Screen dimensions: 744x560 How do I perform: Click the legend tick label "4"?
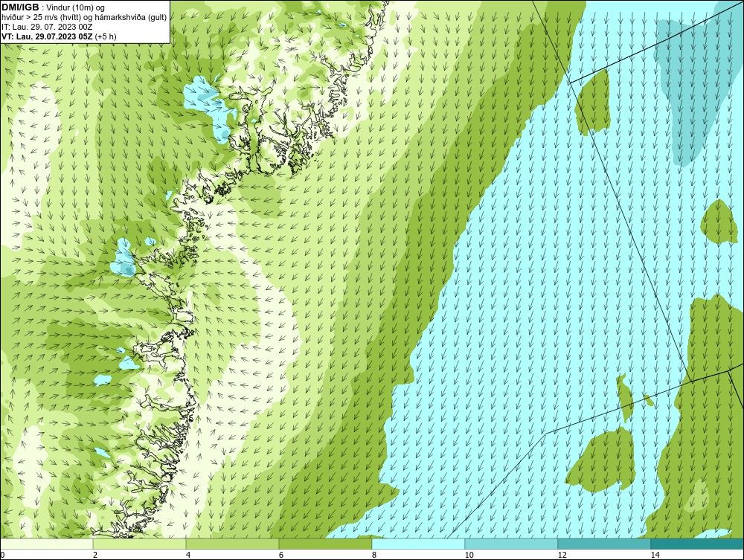pyautogui.click(x=188, y=555)
